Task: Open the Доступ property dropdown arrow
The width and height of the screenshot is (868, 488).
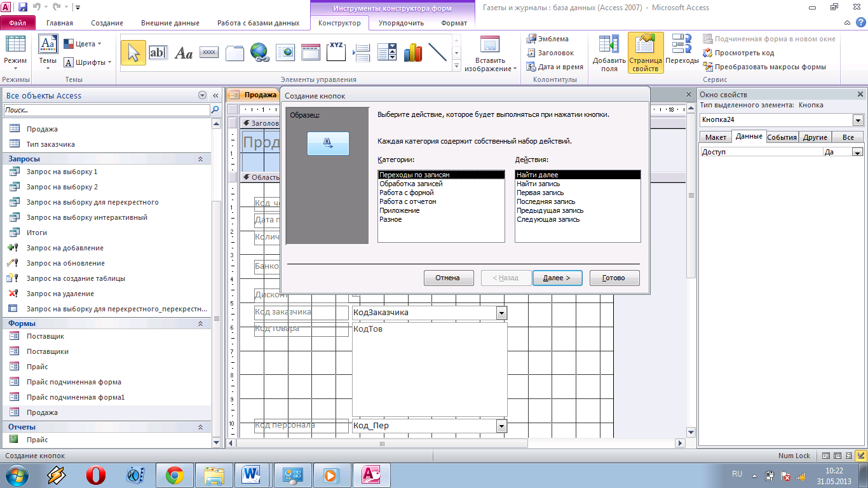Action: [x=858, y=152]
